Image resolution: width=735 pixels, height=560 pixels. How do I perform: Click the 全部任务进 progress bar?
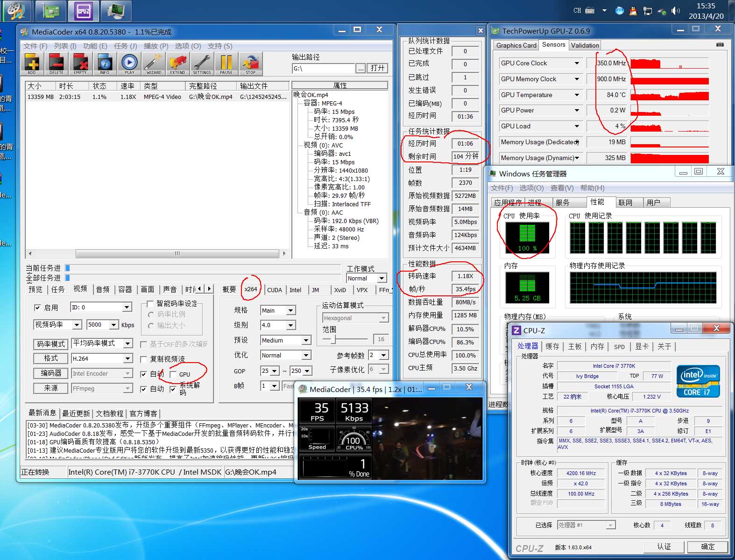point(204,278)
